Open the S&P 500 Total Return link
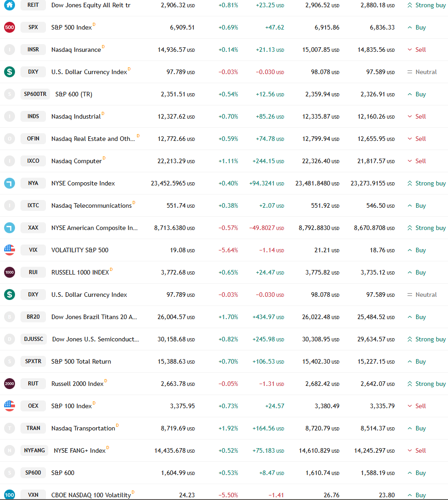The height and width of the screenshot is (500, 448). point(81,361)
